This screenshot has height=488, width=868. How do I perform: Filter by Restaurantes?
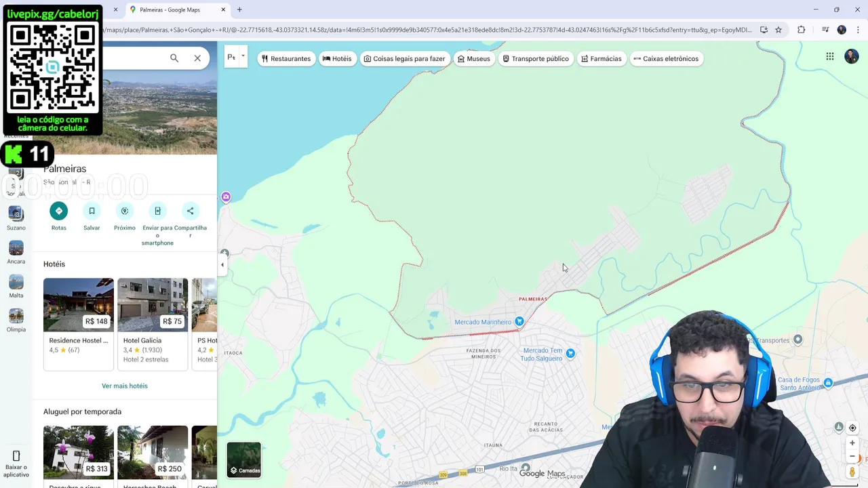[x=286, y=58]
